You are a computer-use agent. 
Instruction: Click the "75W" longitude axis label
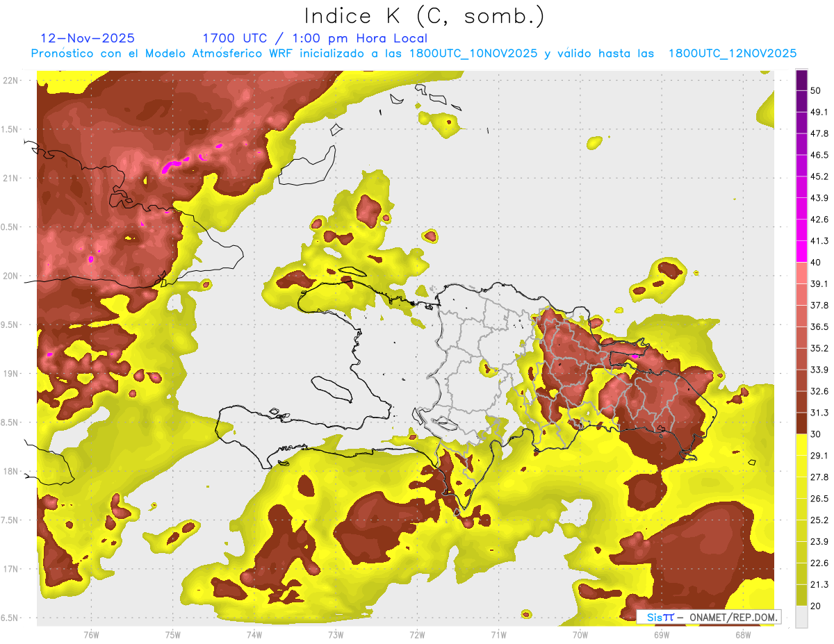click(173, 634)
